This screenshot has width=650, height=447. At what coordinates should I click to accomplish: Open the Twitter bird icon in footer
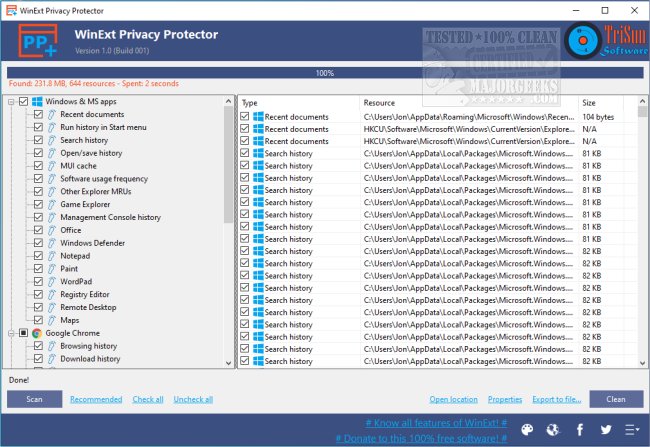coord(606,430)
